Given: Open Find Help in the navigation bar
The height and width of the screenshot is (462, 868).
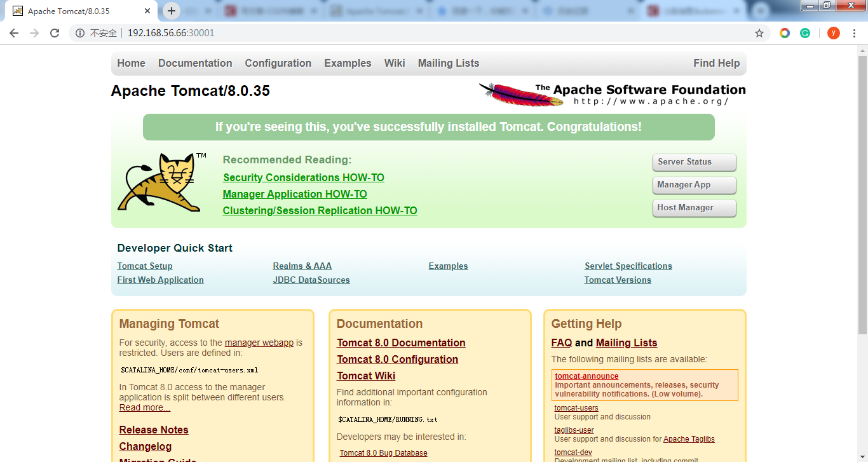Looking at the screenshot, I should click(717, 63).
